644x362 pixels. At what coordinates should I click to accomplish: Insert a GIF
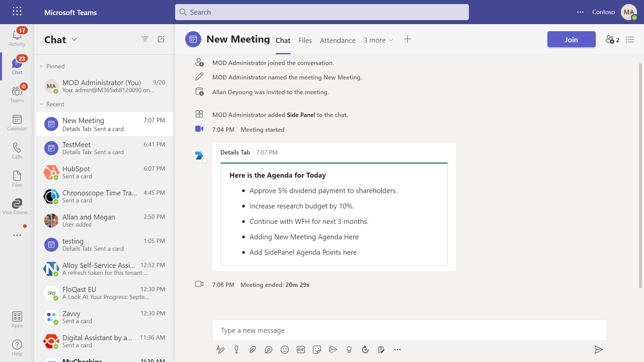point(301,350)
